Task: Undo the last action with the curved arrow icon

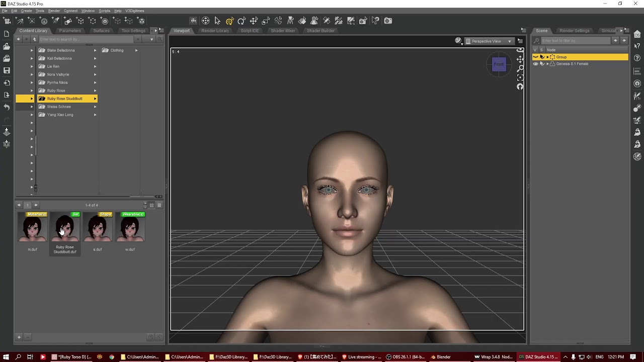Action: tap(7, 107)
